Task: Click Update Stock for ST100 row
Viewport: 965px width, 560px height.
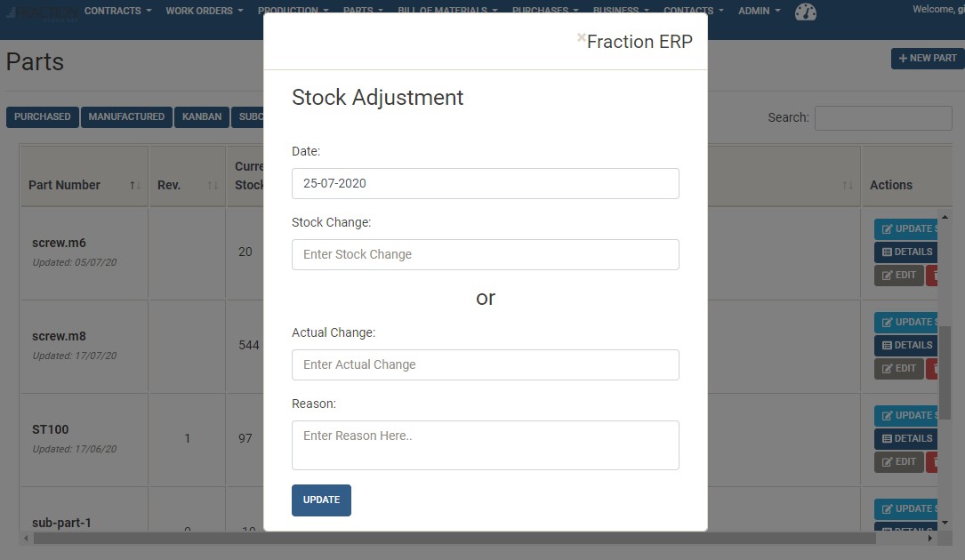Action: click(905, 415)
